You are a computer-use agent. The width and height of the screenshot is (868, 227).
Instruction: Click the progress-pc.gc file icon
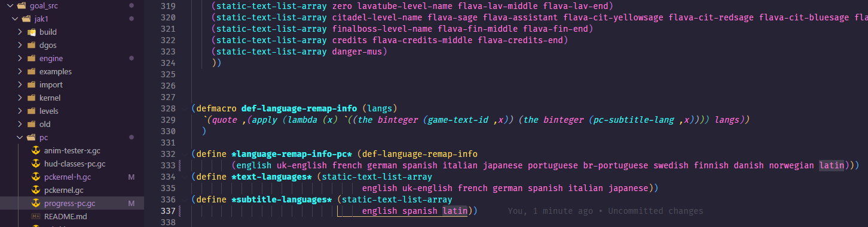tap(36, 204)
